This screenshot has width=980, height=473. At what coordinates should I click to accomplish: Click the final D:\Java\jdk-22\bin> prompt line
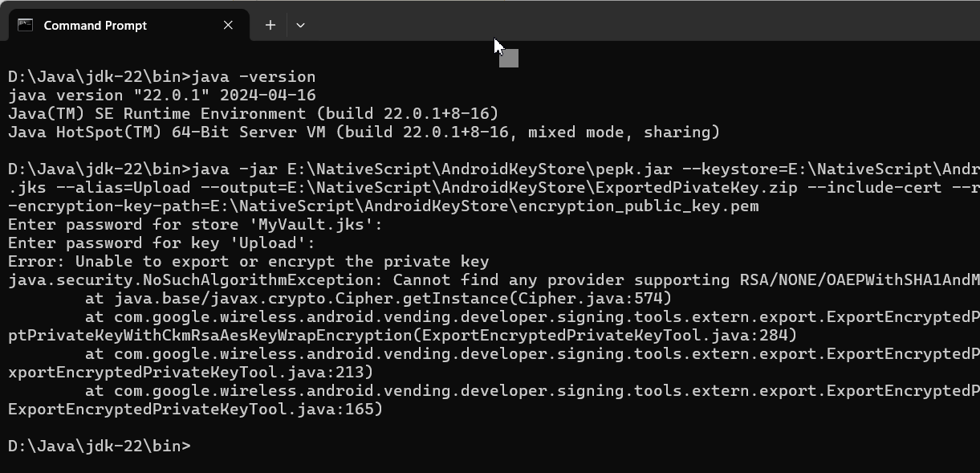pyautogui.click(x=99, y=446)
